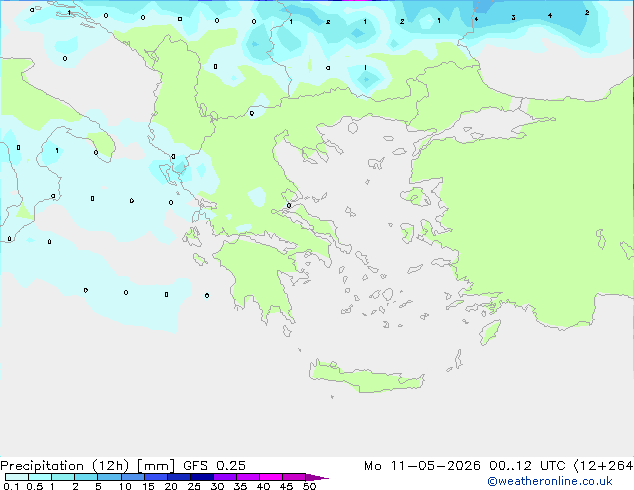Pick the palest 0.1–0.5 mm legend swatch
This screenshot has height=490, width=634.
(17, 477)
